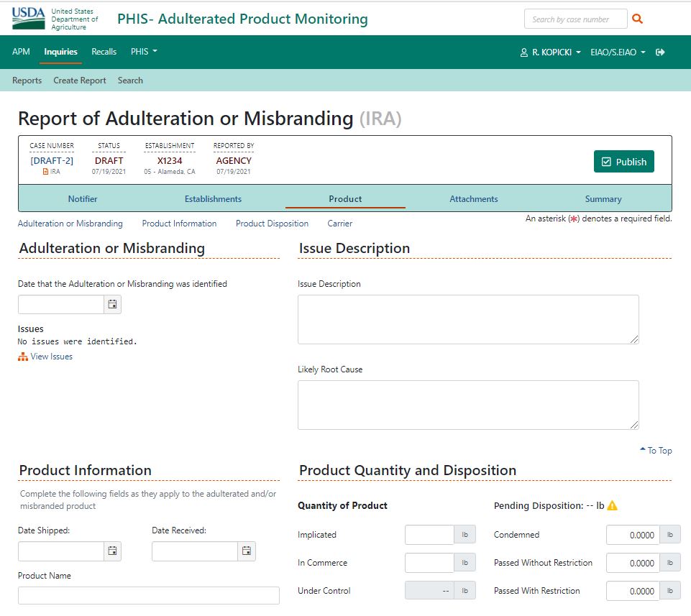The height and width of the screenshot is (616, 691).
Task: Switch to the Attachments tab
Action: [473, 199]
